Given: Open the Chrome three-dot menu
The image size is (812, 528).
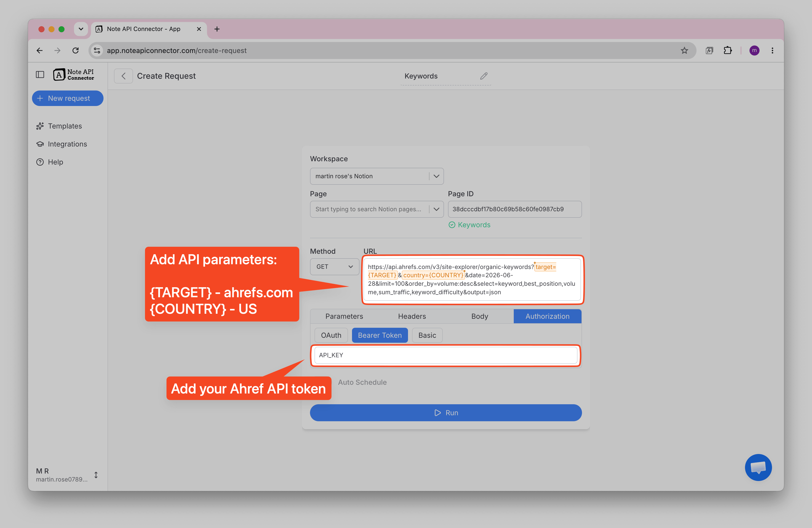Looking at the screenshot, I should [772, 50].
